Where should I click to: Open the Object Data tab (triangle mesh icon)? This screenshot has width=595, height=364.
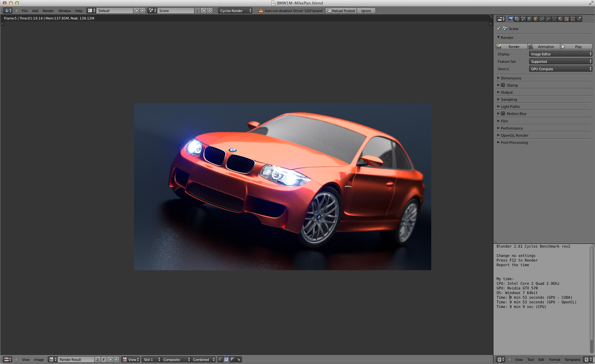(x=554, y=19)
